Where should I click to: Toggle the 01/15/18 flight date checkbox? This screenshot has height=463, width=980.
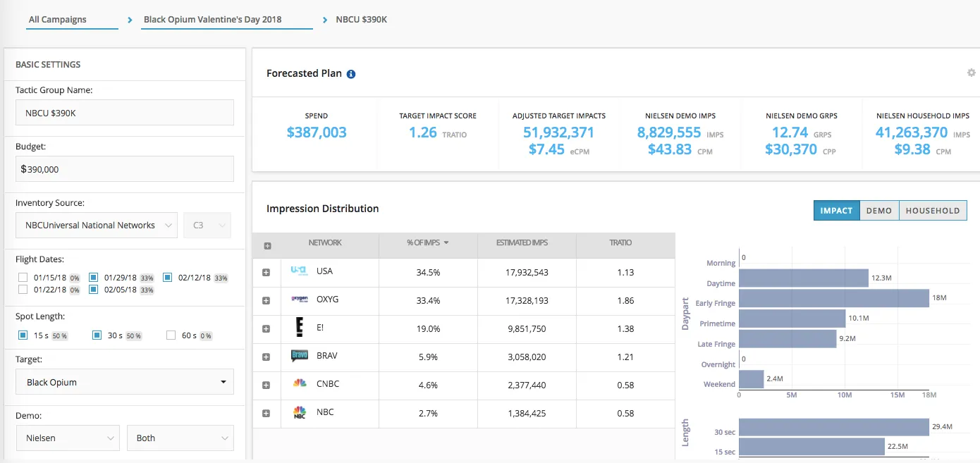coord(23,278)
